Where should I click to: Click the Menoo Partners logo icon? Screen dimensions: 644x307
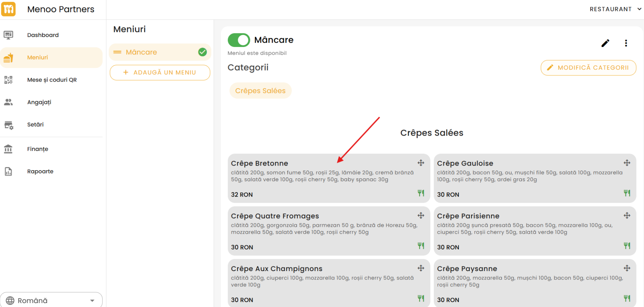[9, 9]
